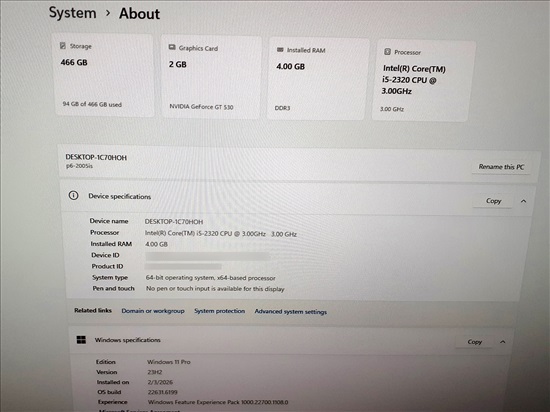Open Advanced system settings link
The image size is (550, 412).
click(291, 311)
